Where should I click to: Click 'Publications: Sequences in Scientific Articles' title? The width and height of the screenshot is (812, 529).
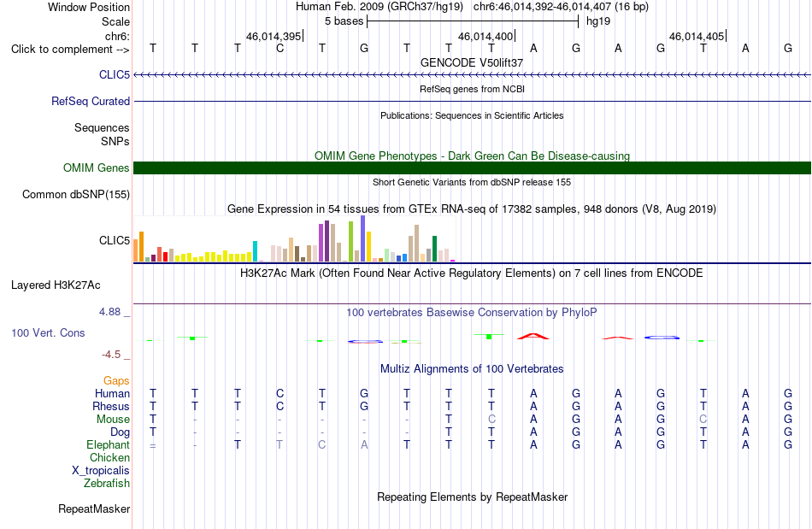coord(472,115)
